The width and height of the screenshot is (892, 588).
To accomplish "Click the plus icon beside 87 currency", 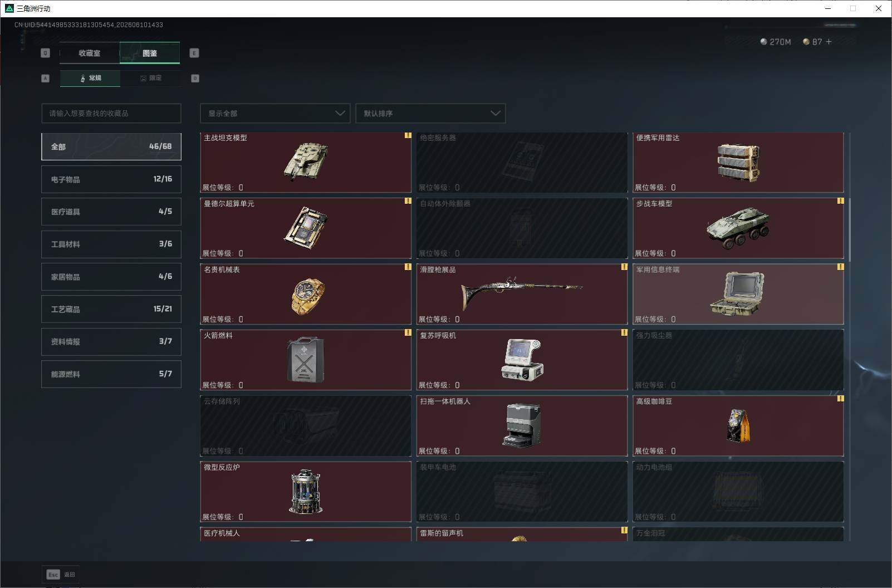I will point(829,42).
